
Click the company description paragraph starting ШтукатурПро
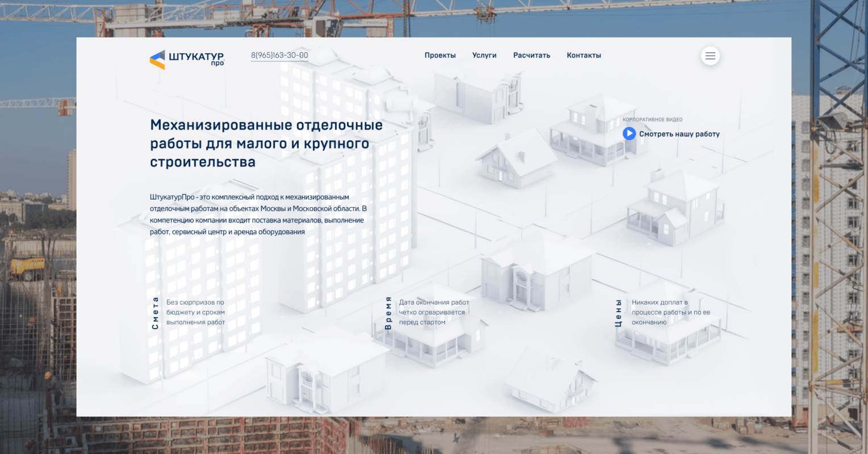[x=258, y=215]
